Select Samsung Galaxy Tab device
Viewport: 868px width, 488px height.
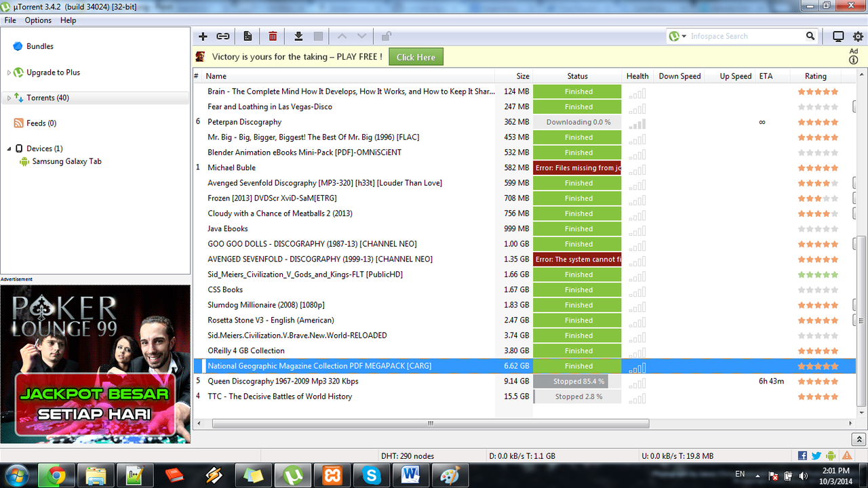66,161
